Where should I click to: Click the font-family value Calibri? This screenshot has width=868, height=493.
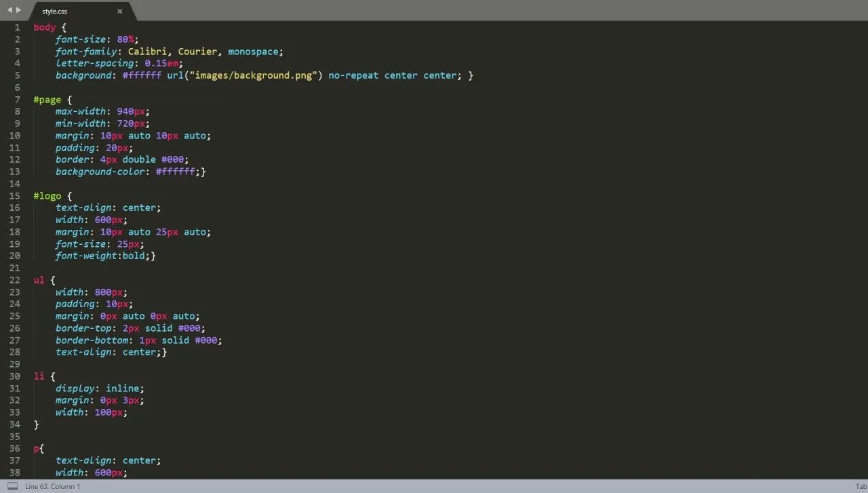147,51
